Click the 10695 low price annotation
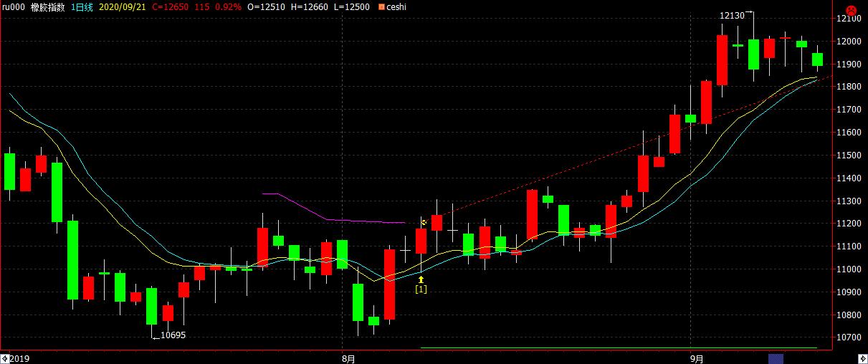 pyautogui.click(x=173, y=335)
